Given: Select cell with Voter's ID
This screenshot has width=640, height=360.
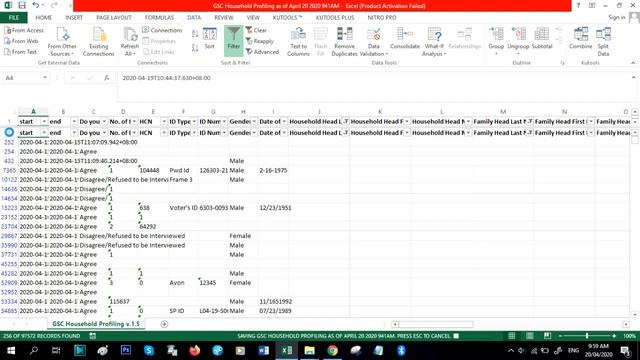Looking at the screenshot, I should click(x=183, y=208).
